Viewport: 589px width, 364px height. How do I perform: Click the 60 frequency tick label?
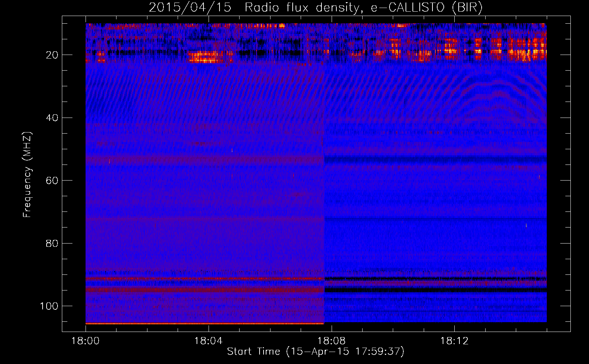tap(52, 181)
